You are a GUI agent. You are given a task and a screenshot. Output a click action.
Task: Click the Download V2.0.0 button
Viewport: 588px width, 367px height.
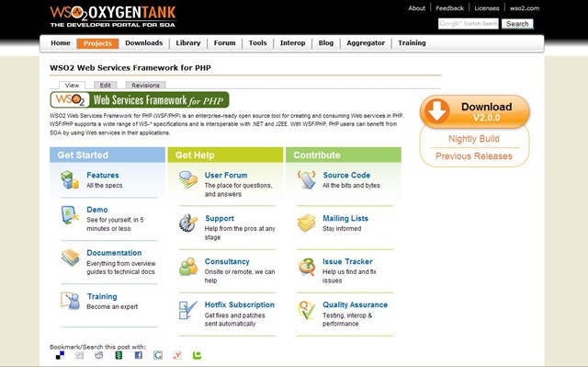[475, 111]
